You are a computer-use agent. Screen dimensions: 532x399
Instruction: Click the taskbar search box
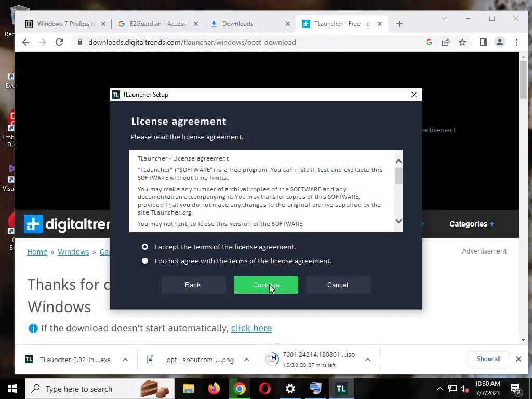(99, 389)
